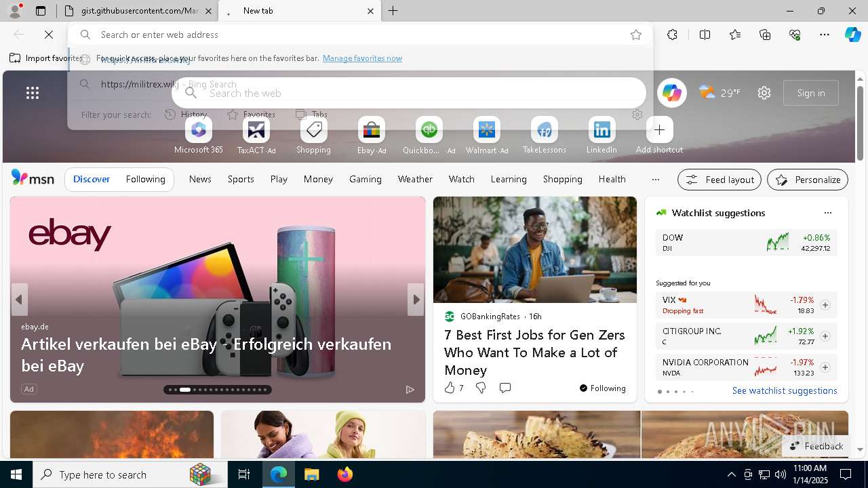Open the Walmart shortcut tile
868x488 pixels.
(x=486, y=136)
